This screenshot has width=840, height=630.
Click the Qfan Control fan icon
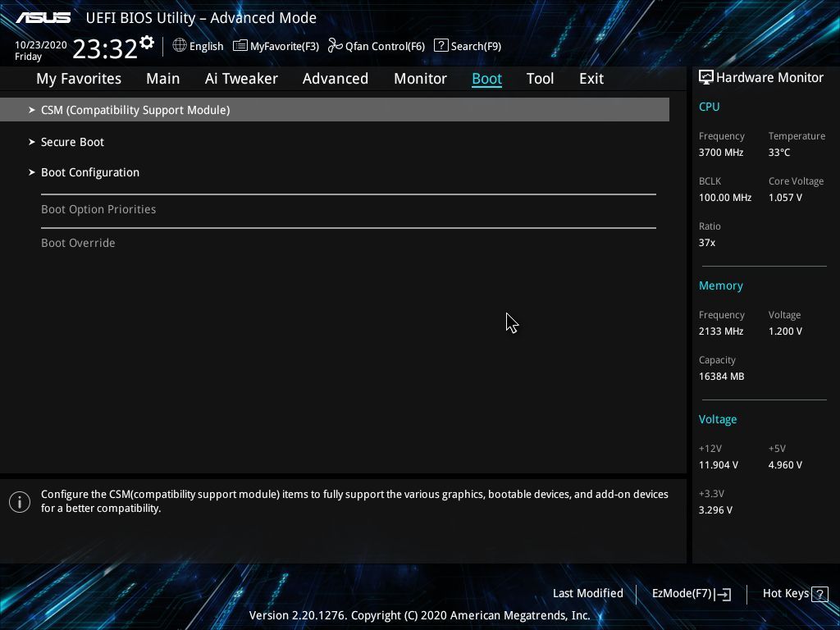pyautogui.click(x=336, y=46)
